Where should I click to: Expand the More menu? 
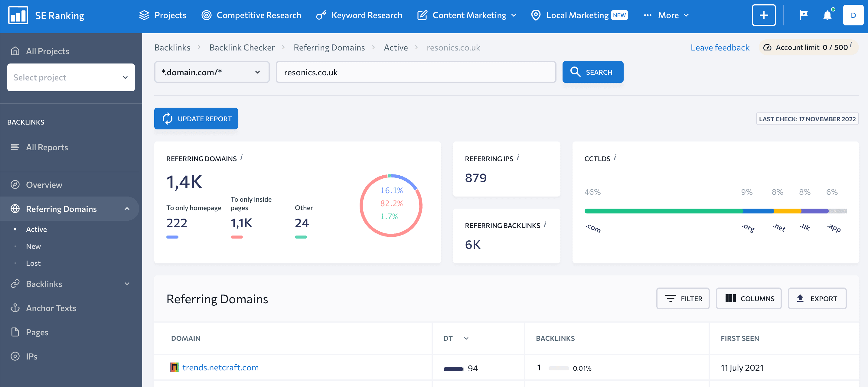[x=666, y=15]
